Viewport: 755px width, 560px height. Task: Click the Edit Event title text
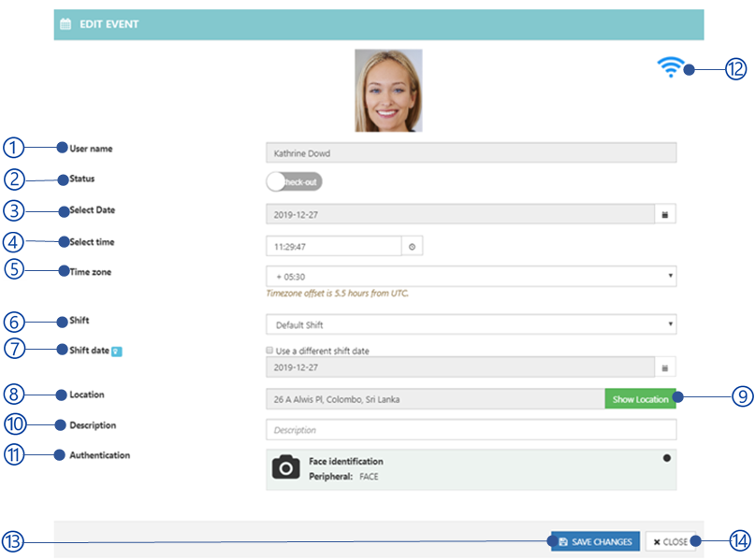[x=109, y=24]
